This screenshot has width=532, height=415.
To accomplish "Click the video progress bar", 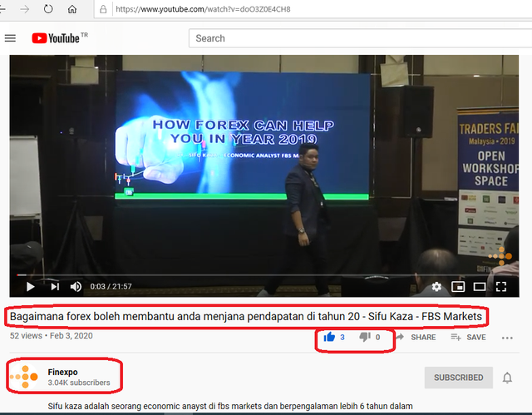I will [264, 274].
